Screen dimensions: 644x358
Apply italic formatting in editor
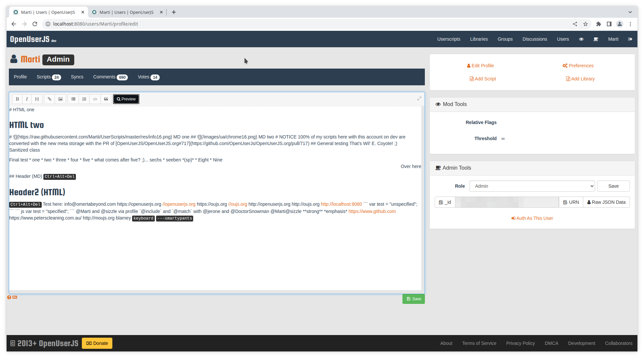pyautogui.click(x=27, y=99)
